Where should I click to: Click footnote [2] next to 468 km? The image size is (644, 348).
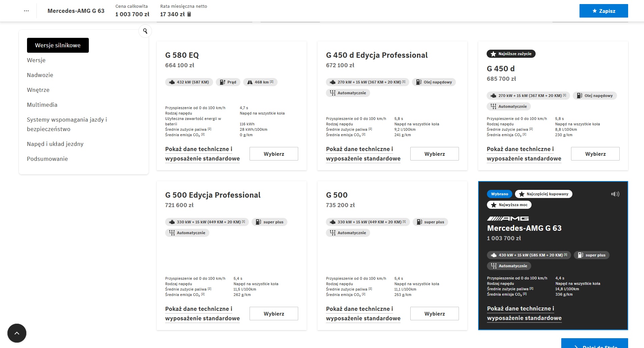coord(272,82)
